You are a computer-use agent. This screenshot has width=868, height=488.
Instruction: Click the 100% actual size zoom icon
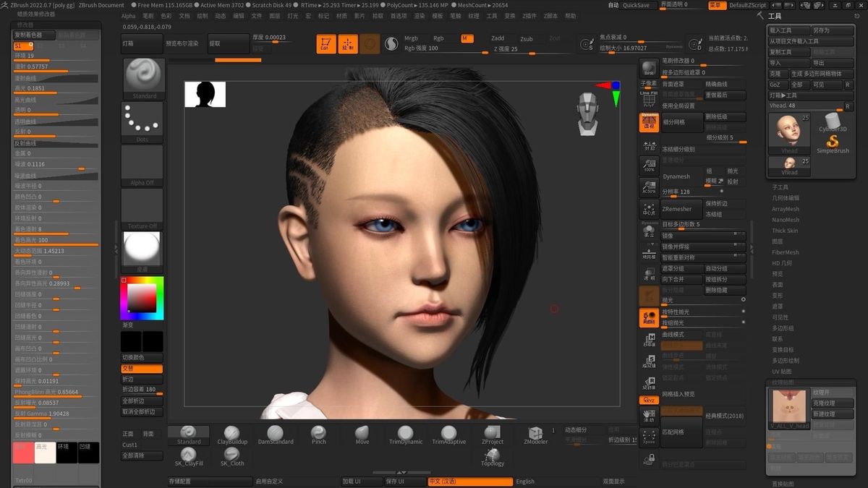click(649, 165)
